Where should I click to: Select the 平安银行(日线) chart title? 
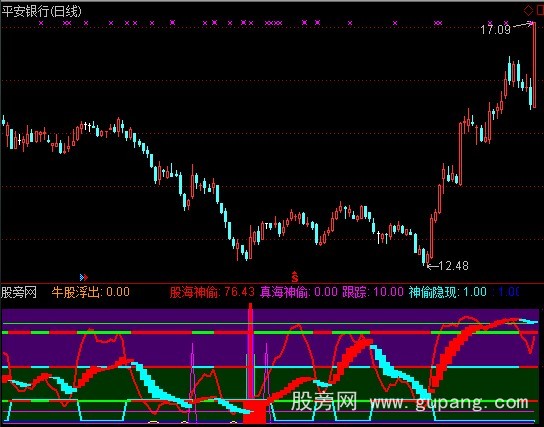point(42,11)
